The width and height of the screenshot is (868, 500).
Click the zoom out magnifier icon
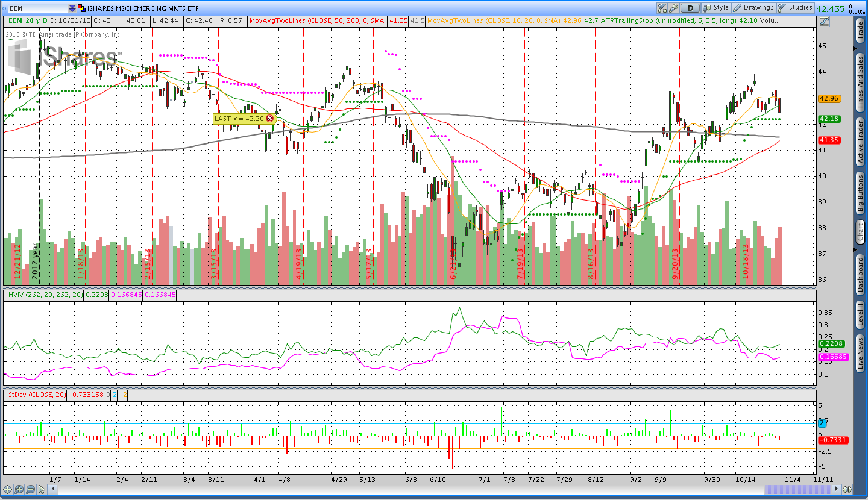click(30, 489)
